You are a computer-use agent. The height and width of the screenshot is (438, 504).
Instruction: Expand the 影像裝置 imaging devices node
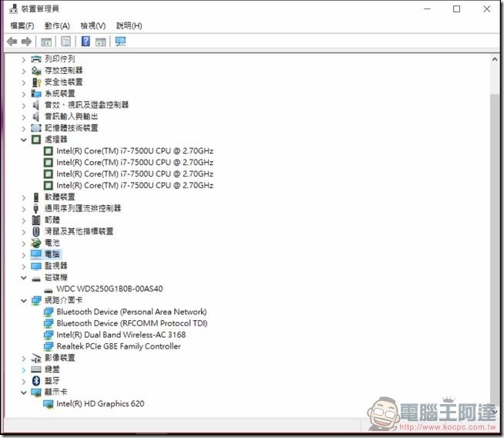point(23,359)
